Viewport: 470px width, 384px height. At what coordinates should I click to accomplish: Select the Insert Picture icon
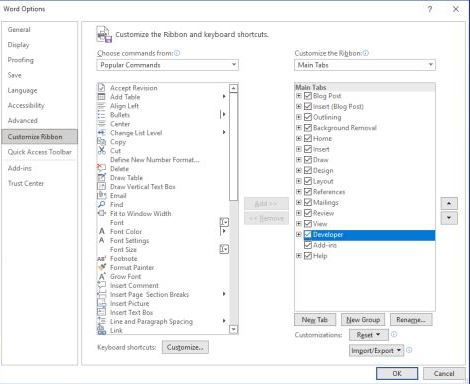coord(101,303)
